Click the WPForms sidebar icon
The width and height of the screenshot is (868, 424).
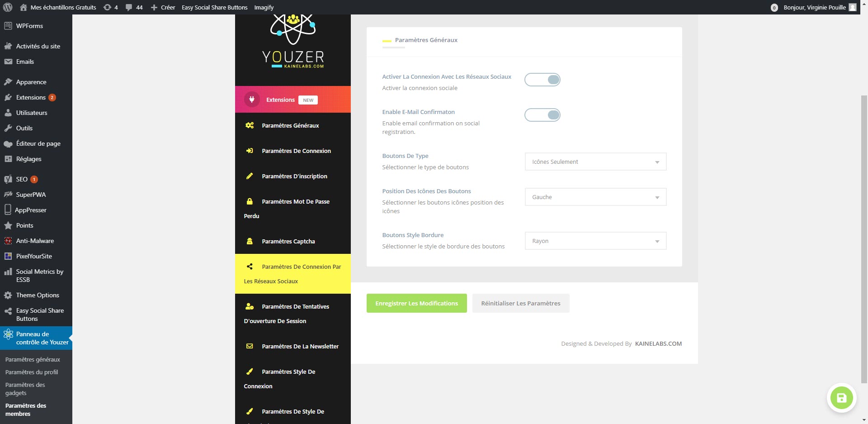[x=8, y=26]
